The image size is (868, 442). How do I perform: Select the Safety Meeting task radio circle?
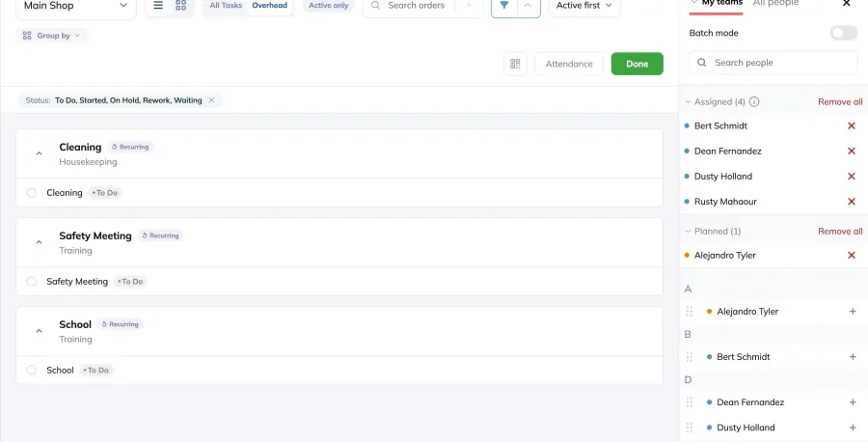[32, 282]
